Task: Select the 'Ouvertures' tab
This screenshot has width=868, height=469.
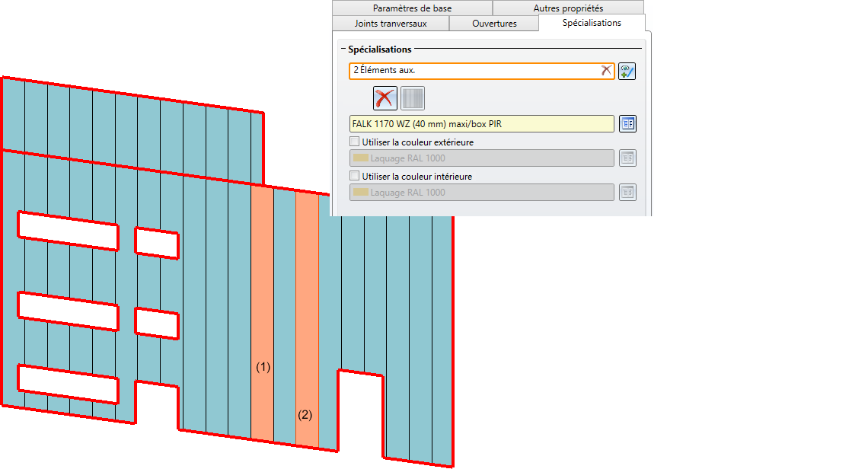Action: [x=494, y=24]
